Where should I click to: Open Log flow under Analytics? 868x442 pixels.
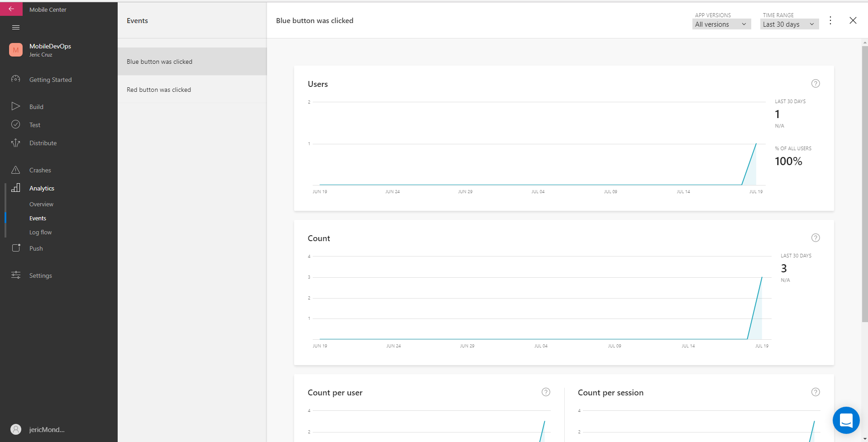[40, 232]
